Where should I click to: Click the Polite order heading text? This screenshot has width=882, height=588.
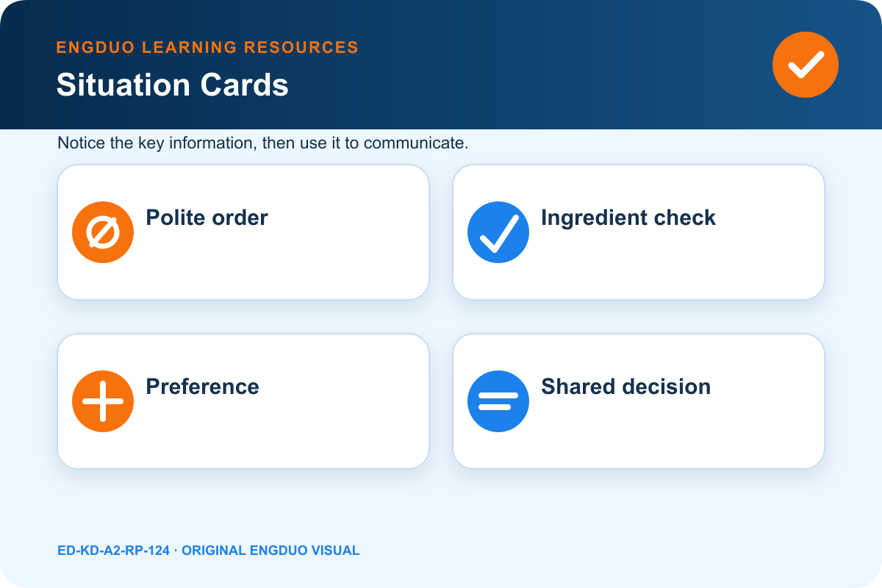pyautogui.click(x=207, y=218)
